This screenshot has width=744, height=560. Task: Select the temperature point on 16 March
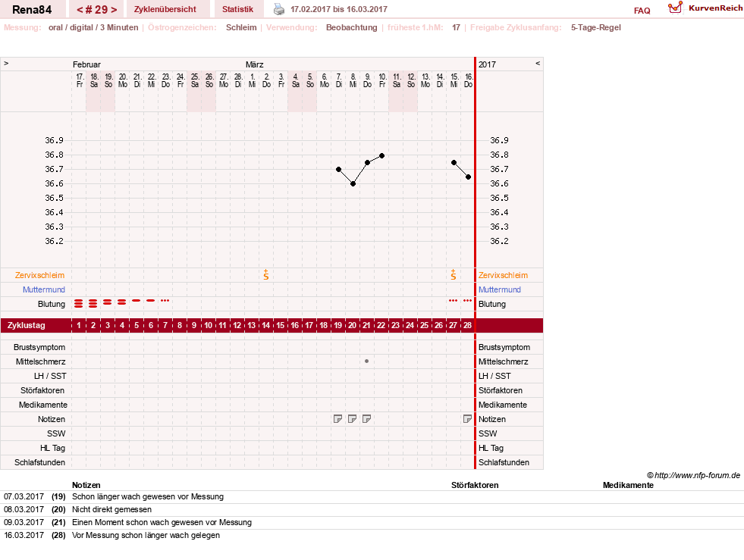point(469,177)
